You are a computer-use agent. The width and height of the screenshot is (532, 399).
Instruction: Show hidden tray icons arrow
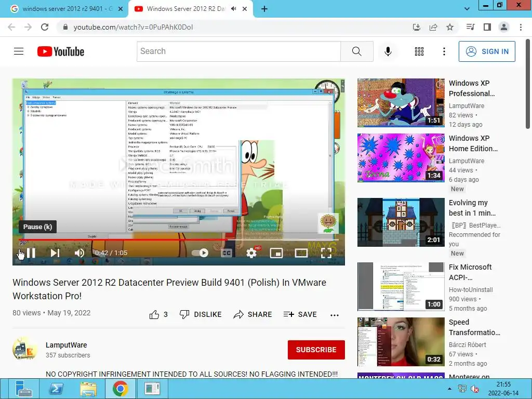[x=449, y=389]
